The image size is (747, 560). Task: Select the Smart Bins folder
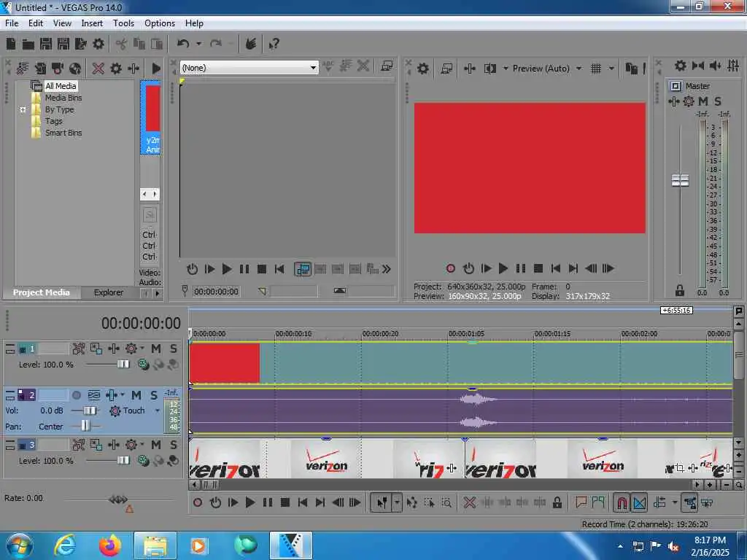(x=63, y=133)
